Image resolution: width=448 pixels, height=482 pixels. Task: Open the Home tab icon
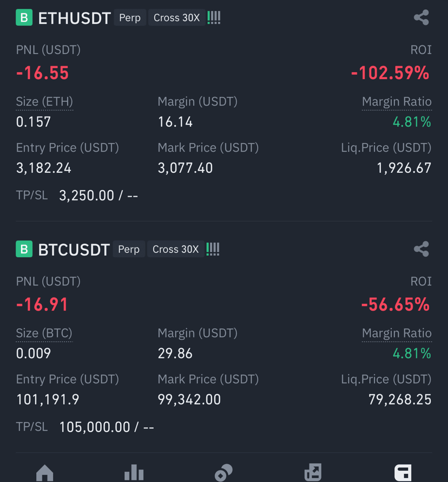point(45,473)
